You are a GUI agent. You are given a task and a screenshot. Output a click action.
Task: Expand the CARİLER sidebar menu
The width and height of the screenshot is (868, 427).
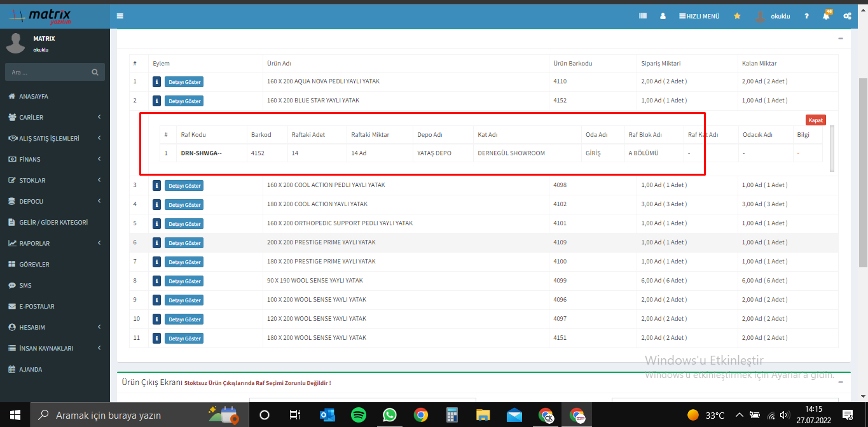coord(55,117)
